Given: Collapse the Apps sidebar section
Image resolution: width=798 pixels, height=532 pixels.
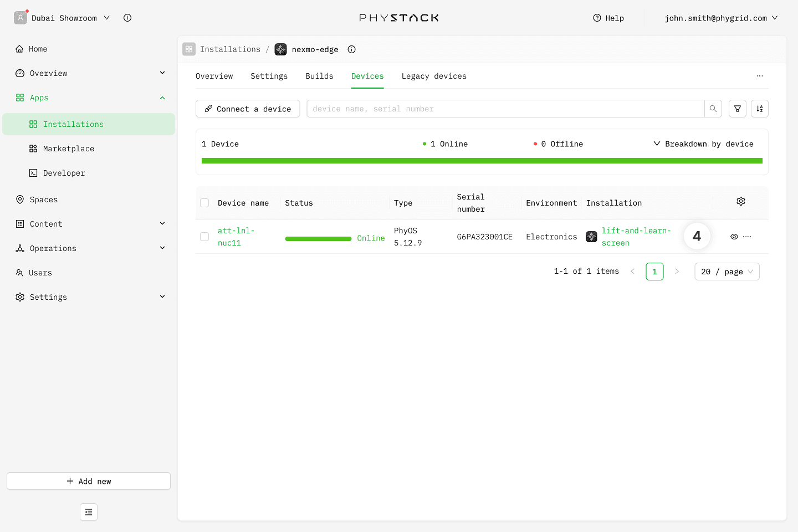Looking at the screenshot, I should tap(162, 98).
